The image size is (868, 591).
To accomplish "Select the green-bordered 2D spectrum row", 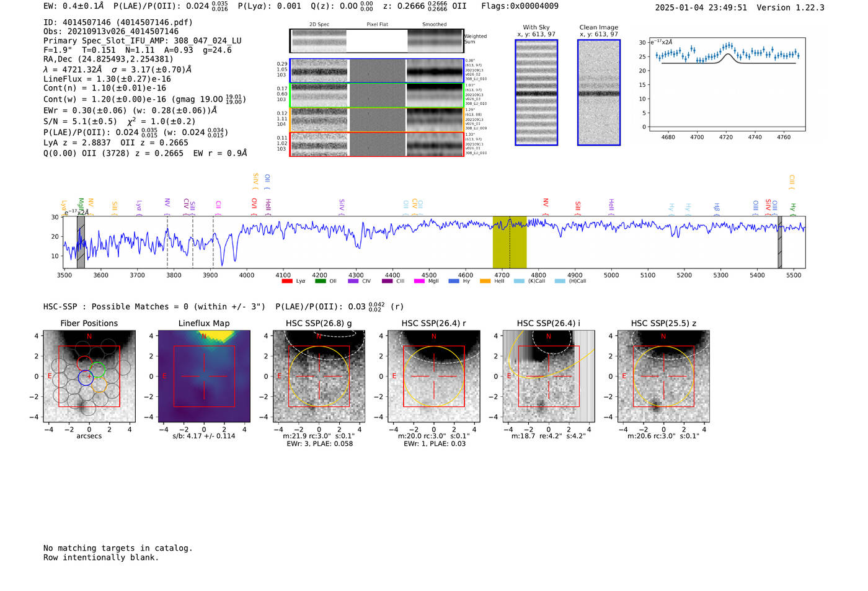I will coord(377,96).
